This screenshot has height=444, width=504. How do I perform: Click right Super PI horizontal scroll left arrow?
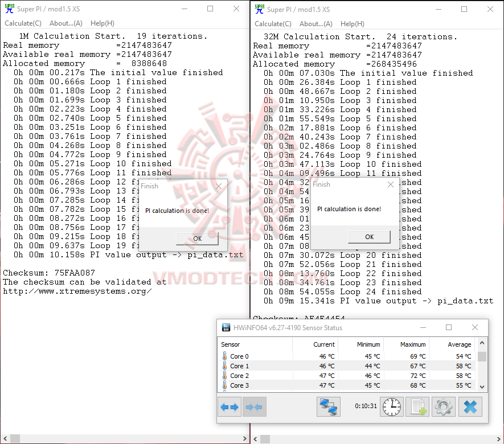[255, 439]
